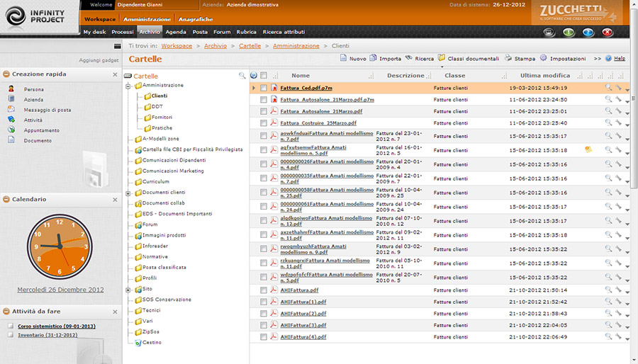
Task: Click the blue question mark help button
Action: click(588, 33)
